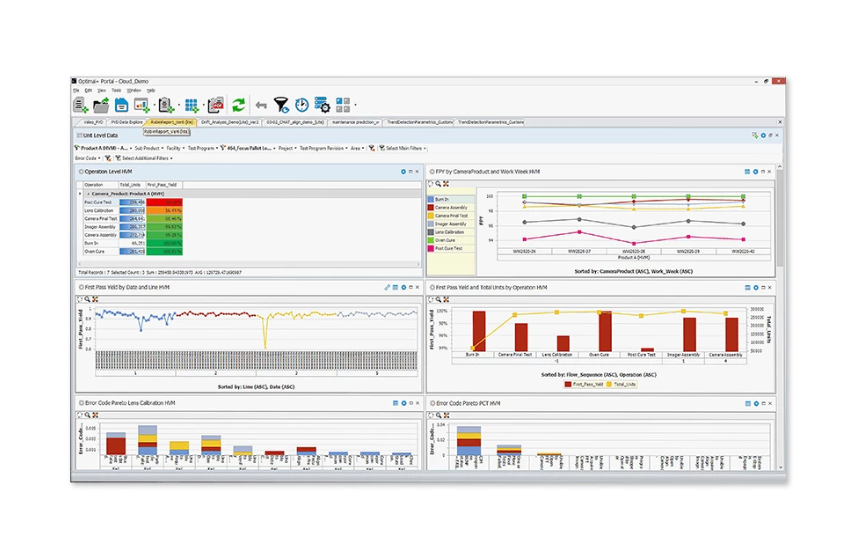The image size is (850, 535).
Task: Click the pencil edit icon in First Pass Yield by Date panel
Action: [x=387, y=287]
